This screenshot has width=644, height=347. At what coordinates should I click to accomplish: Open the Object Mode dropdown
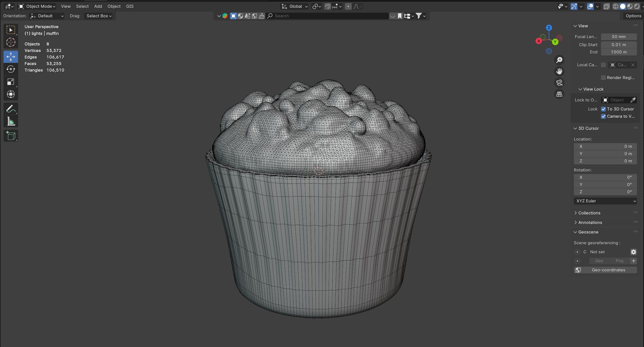coord(37,6)
